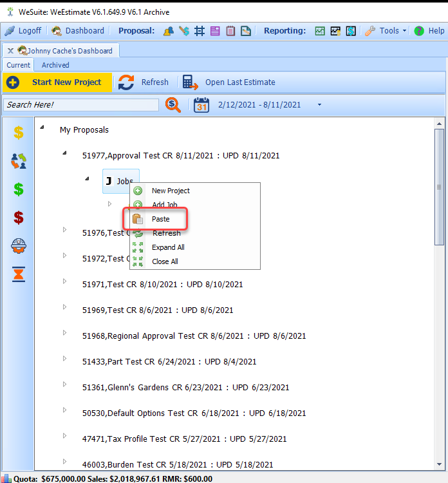Screen dimensions: 448x483
Task: Expand proposal 51361 Glenn's Gardens
Action: 64,384
